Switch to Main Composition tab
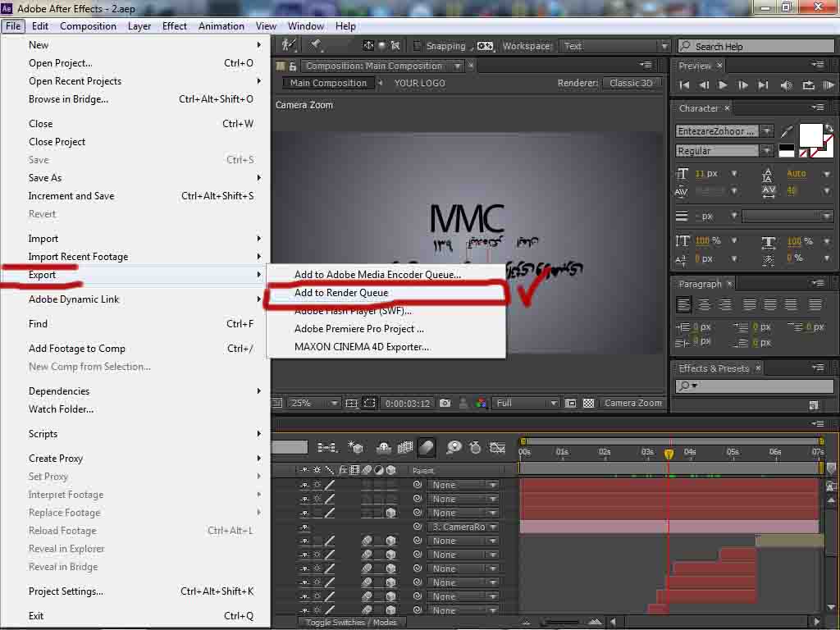840x630 pixels. [x=328, y=84]
